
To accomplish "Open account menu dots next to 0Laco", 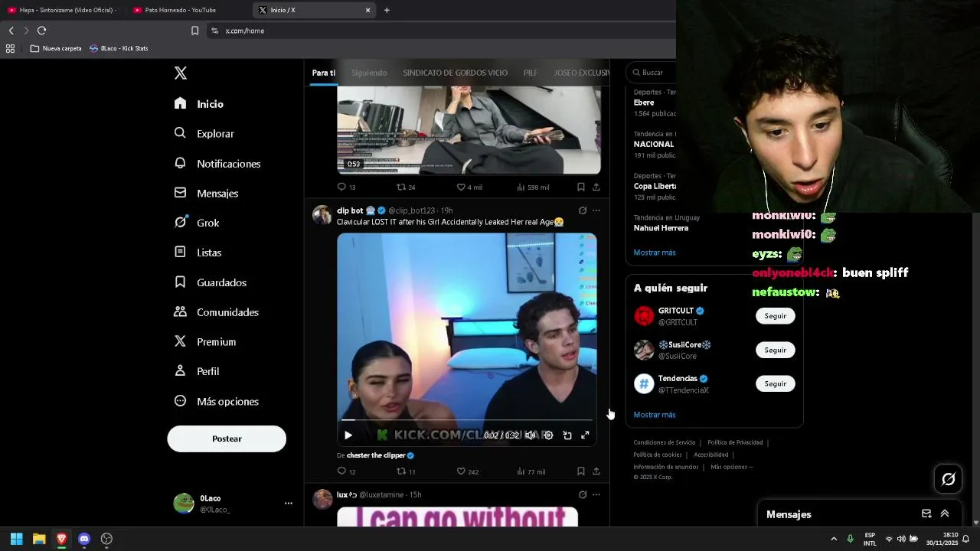I will pos(289,503).
